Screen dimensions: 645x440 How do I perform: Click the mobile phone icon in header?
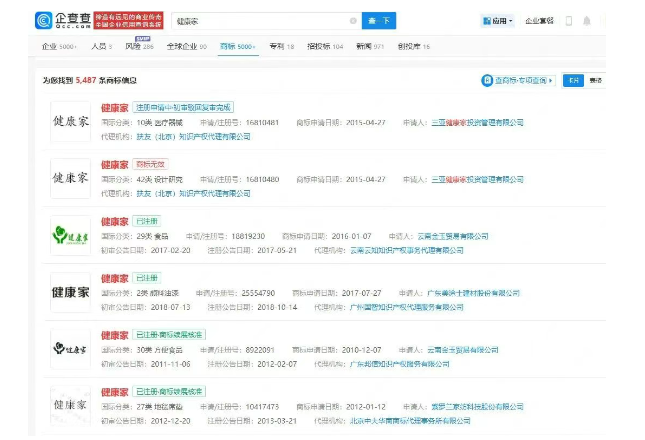click(570, 21)
